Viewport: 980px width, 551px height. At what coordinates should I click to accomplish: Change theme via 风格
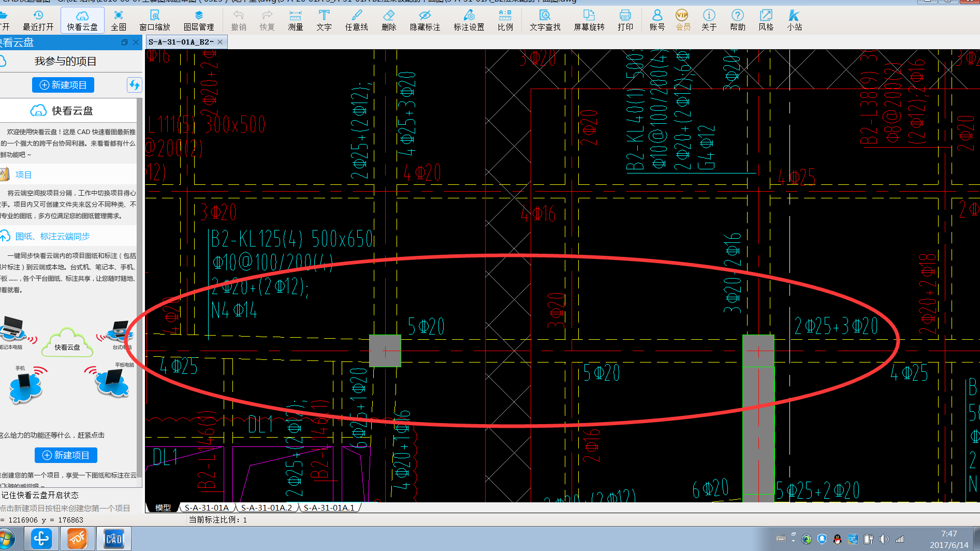[x=766, y=20]
